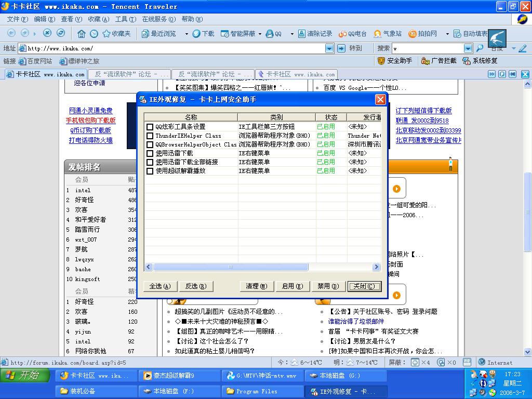
Task: Check the 使用迅雷下载全部链接 checkbox
Action: coord(150,162)
